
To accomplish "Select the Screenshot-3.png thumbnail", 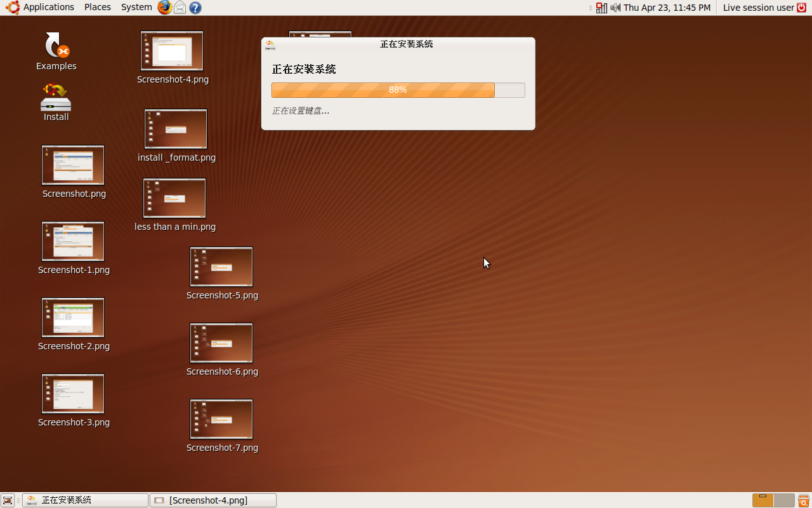I will [x=73, y=394].
